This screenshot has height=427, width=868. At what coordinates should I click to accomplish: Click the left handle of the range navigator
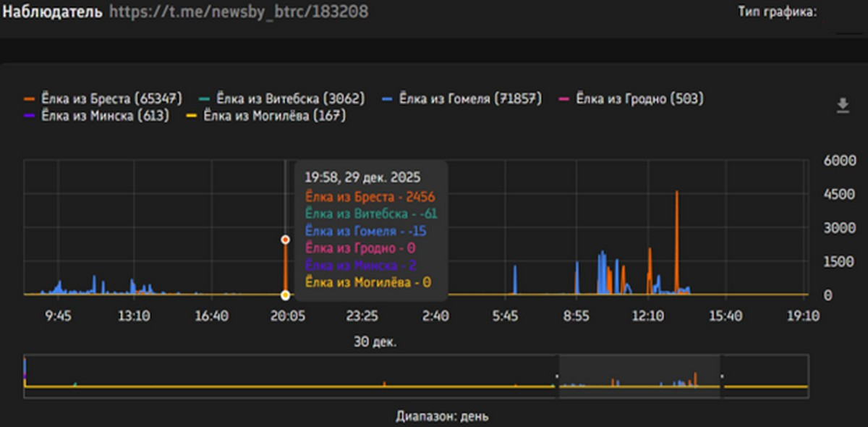pyautogui.click(x=557, y=377)
